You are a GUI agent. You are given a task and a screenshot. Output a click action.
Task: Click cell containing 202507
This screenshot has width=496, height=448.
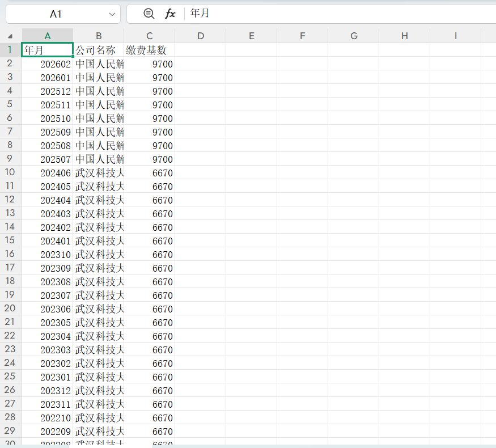tap(48, 159)
